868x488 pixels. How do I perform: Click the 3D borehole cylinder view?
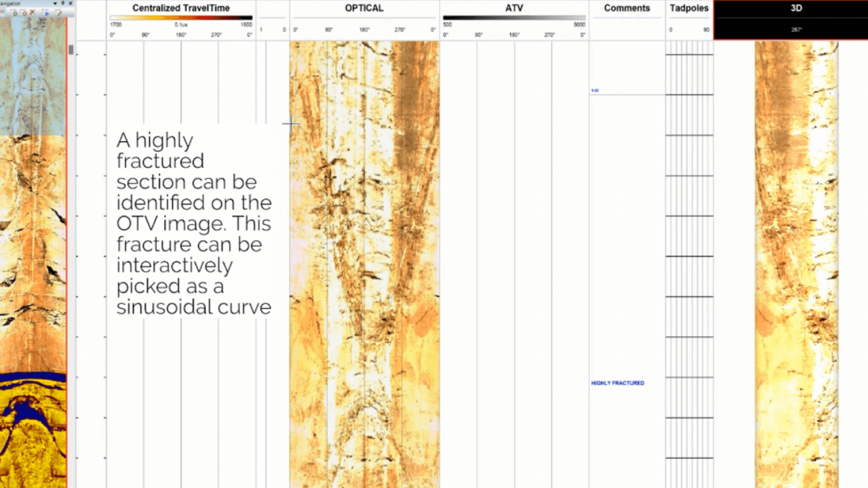[796, 264]
